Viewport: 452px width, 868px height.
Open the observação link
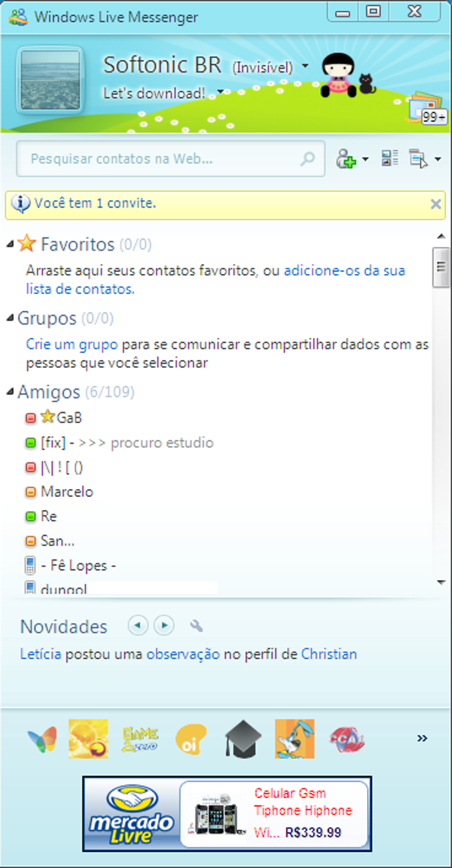pyautogui.click(x=183, y=654)
